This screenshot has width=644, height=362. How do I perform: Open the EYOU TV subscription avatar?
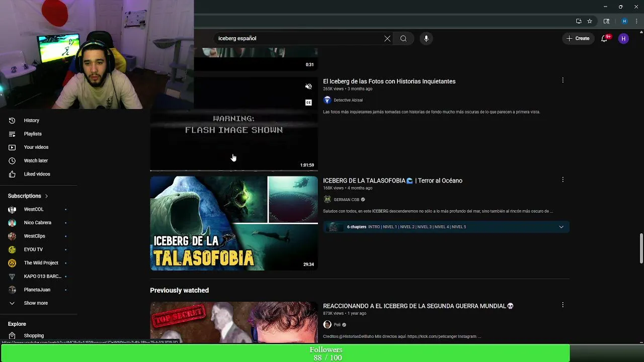pos(12,249)
